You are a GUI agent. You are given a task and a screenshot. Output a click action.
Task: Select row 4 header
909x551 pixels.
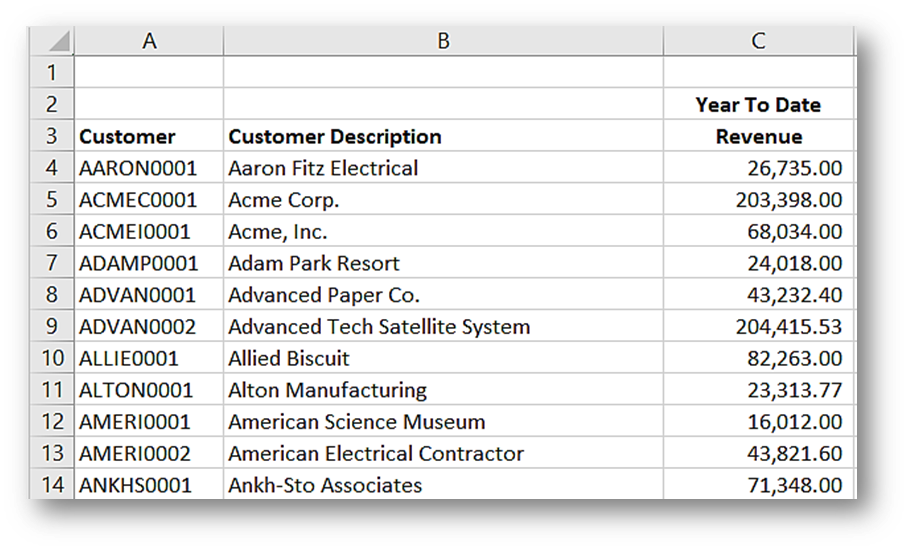click(52, 168)
